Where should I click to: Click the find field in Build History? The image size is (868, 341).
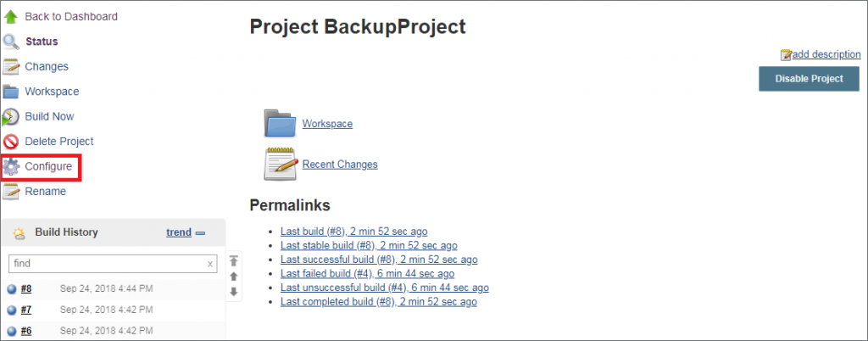coord(113,264)
